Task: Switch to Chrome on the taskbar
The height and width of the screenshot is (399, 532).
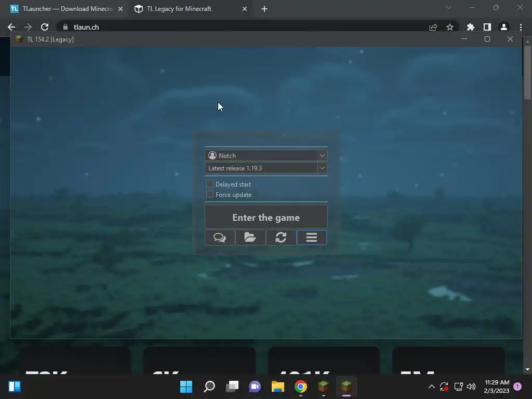Action: (301, 387)
